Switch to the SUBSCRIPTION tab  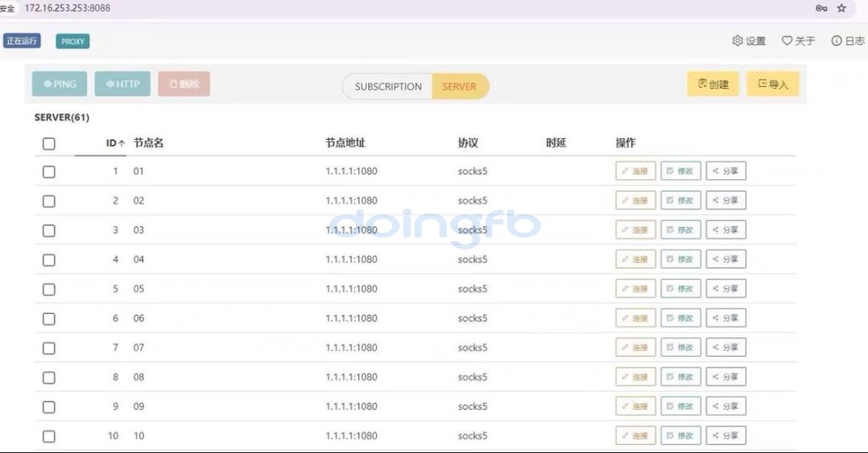point(388,87)
